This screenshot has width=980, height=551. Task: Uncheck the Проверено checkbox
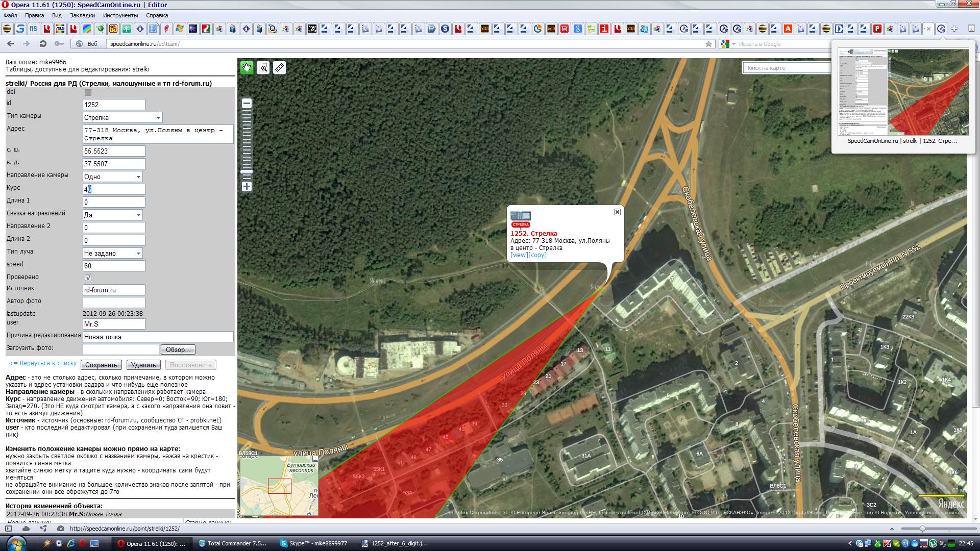click(x=88, y=278)
